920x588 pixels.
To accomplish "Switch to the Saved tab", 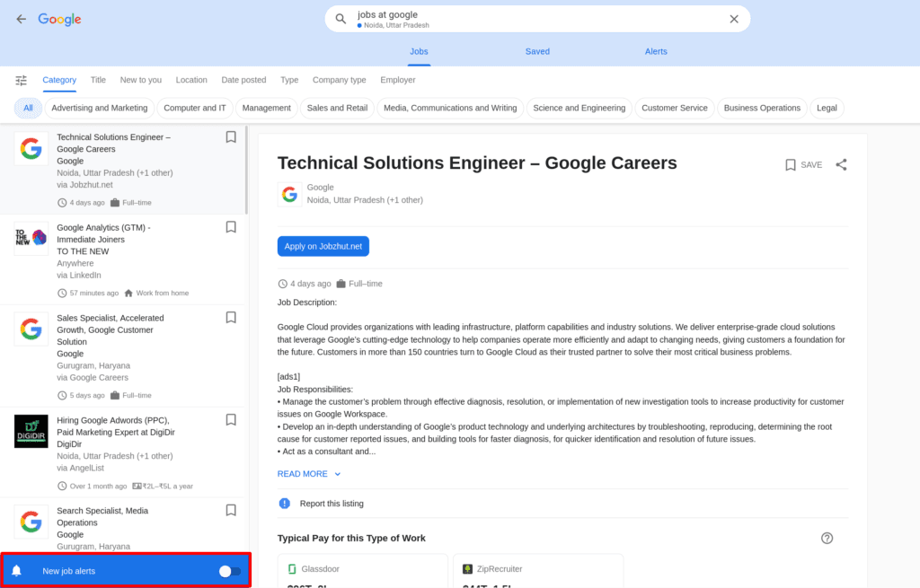I will coord(537,51).
